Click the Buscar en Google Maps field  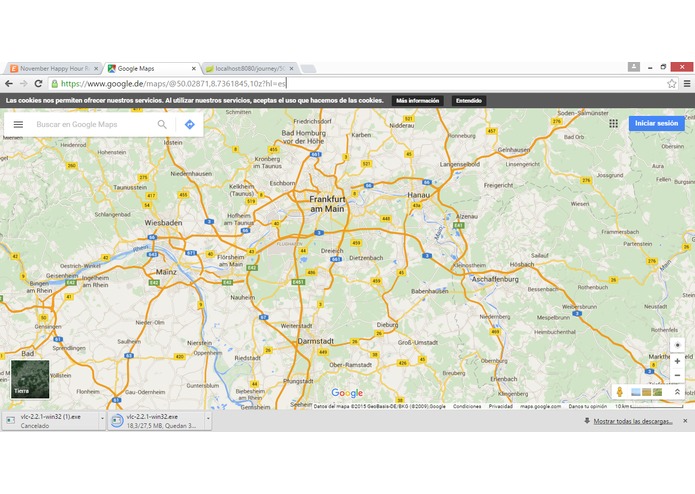coord(93,124)
